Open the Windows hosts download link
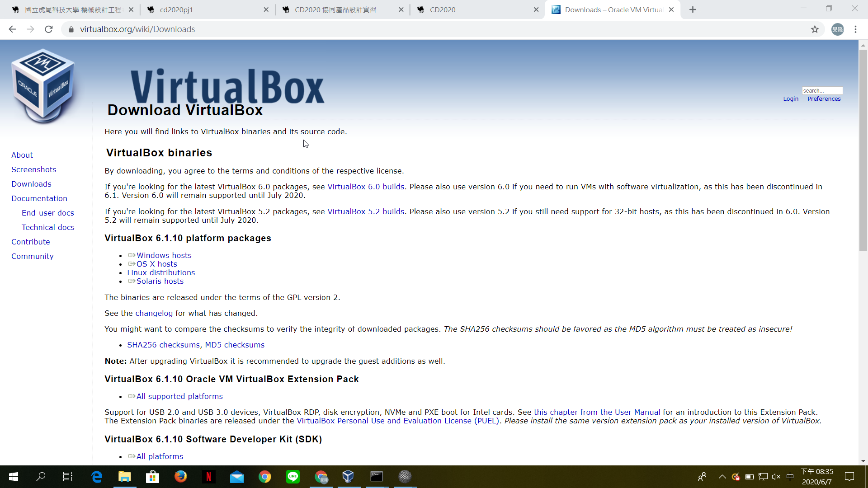This screenshot has height=488, width=868. (x=164, y=255)
